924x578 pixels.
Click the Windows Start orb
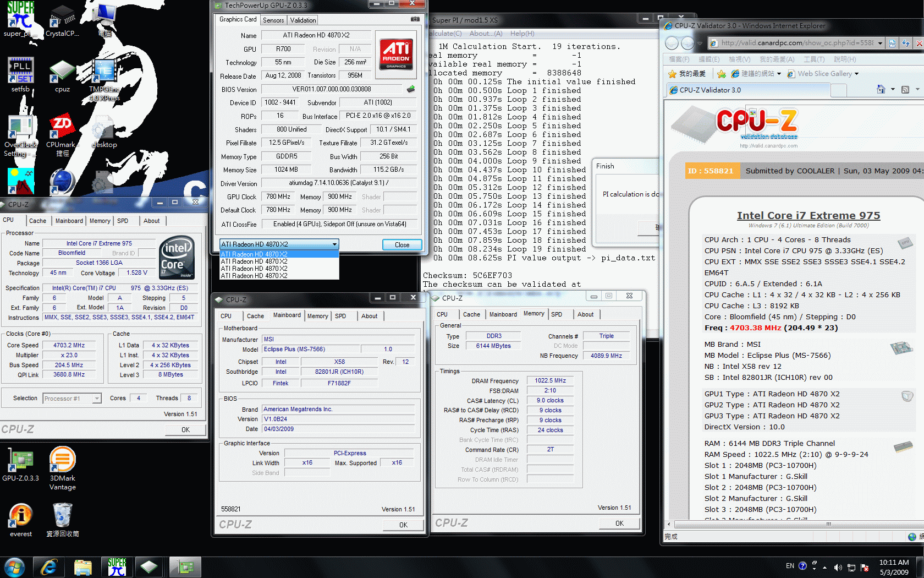pos(14,567)
